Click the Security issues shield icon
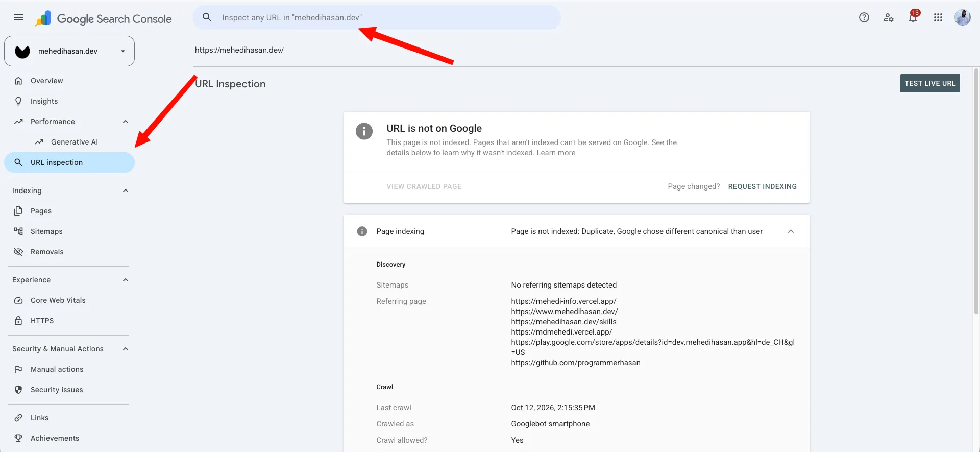Screen dimensions: 980x452 [18, 390]
